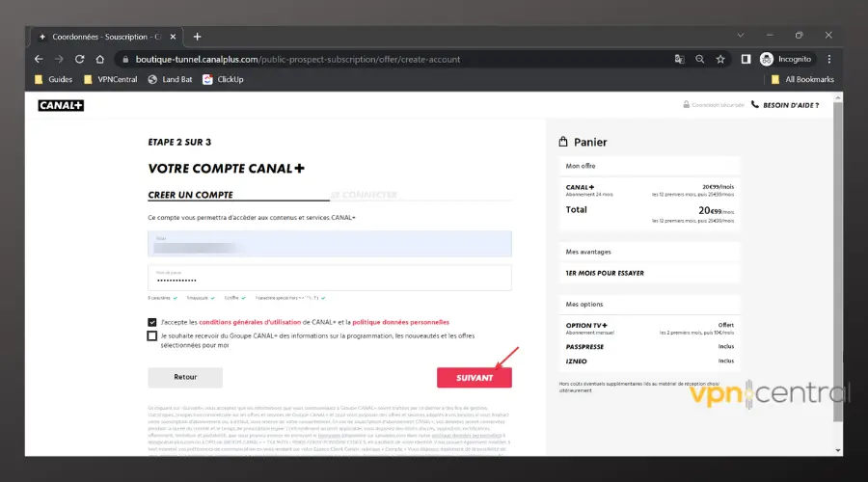Open All Bookmarks folder
Image resolution: width=868 pixels, height=482 pixels.
click(802, 79)
